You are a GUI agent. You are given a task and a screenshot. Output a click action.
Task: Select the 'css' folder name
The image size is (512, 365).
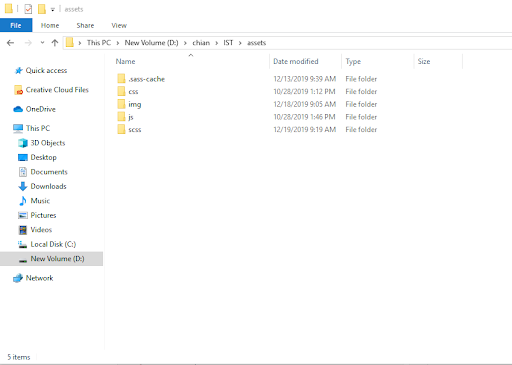(133, 92)
